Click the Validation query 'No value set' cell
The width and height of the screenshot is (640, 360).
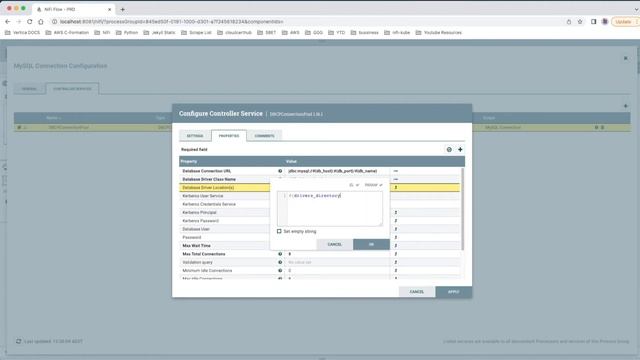337,262
